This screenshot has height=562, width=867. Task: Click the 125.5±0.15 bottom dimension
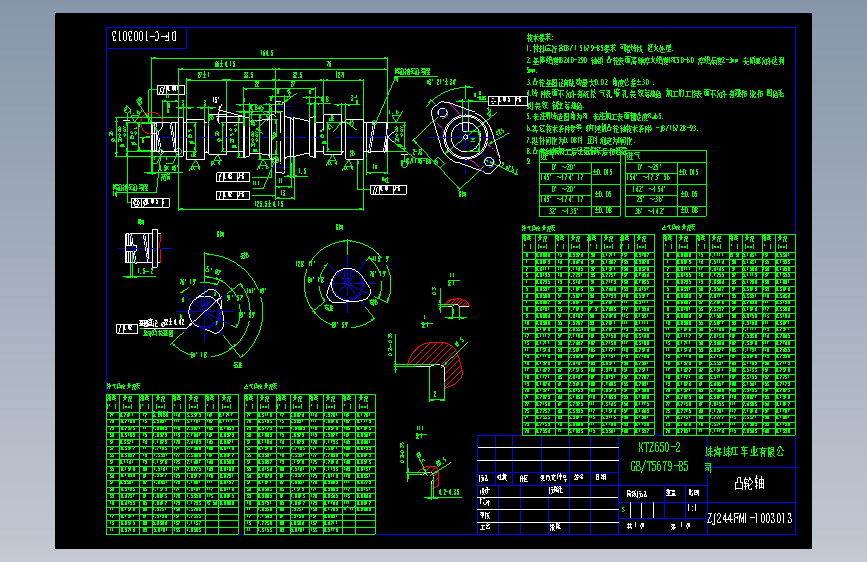269,204
